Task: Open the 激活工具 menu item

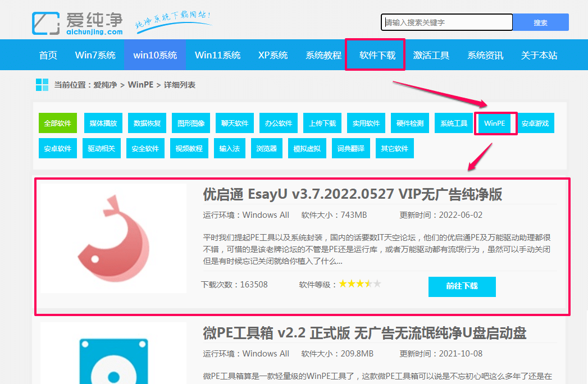Action: 431,54
